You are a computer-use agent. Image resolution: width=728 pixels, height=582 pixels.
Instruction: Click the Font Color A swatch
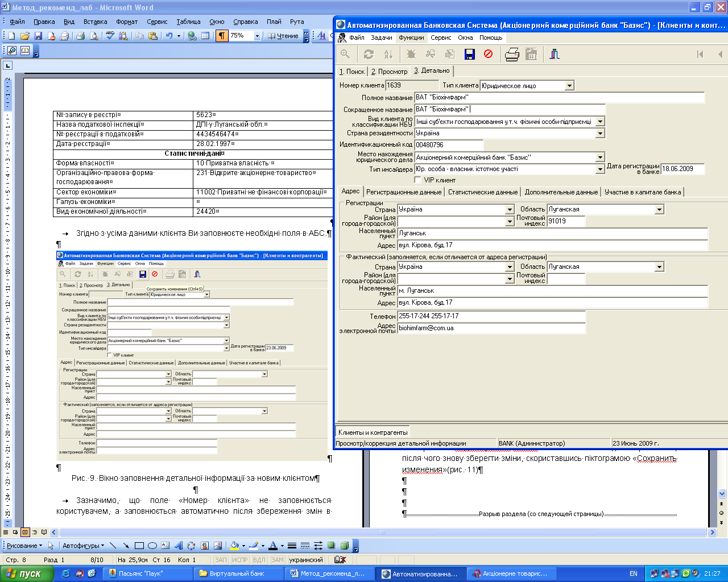click(273, 546)
